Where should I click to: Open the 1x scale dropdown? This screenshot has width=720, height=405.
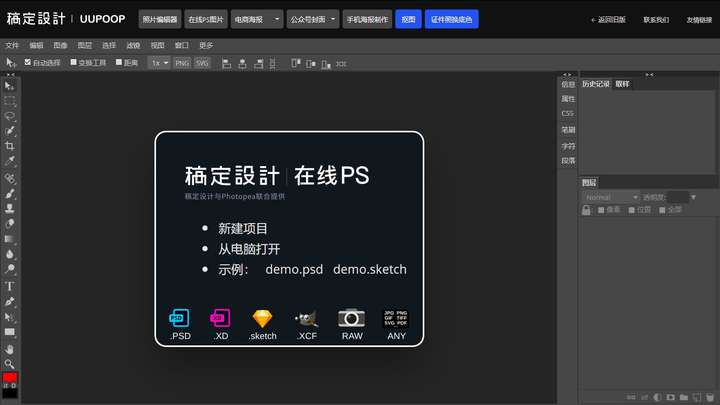click(x=159, y=63)
